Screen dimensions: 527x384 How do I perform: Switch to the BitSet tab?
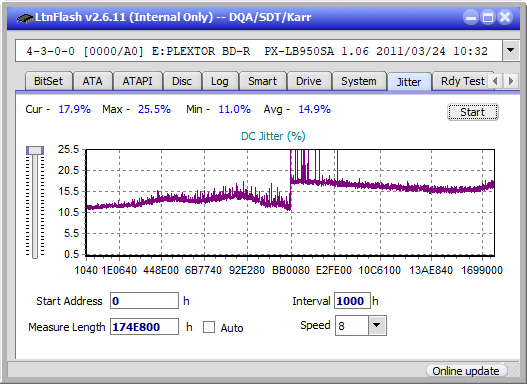[48, 81]
